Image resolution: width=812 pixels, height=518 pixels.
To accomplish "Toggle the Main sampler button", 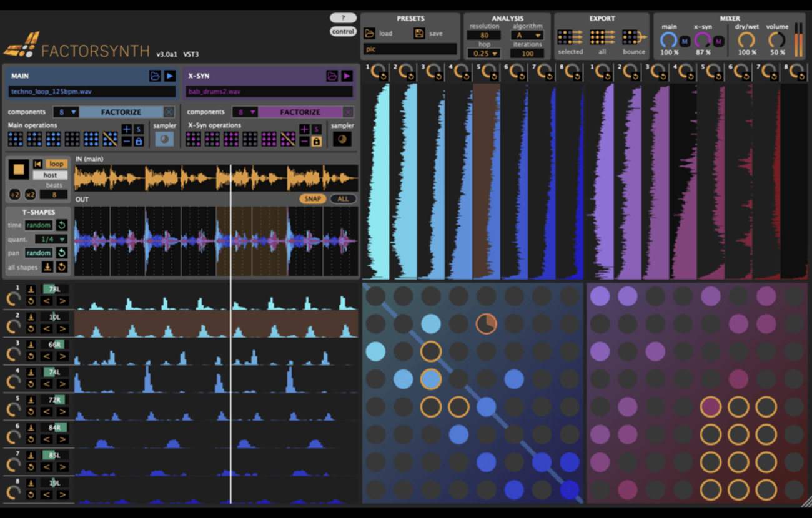I will (x=164, y=139).
